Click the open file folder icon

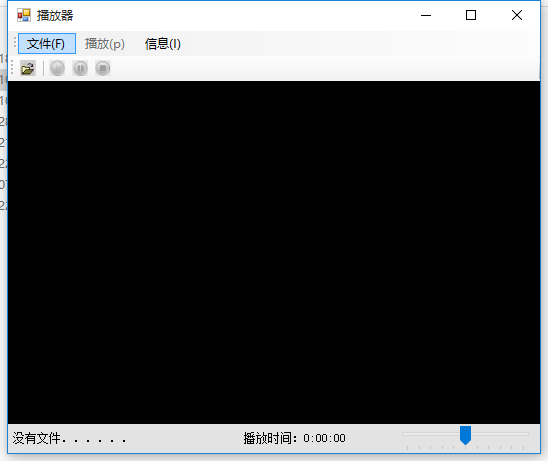pyautogui.click(x=28, y=68)
